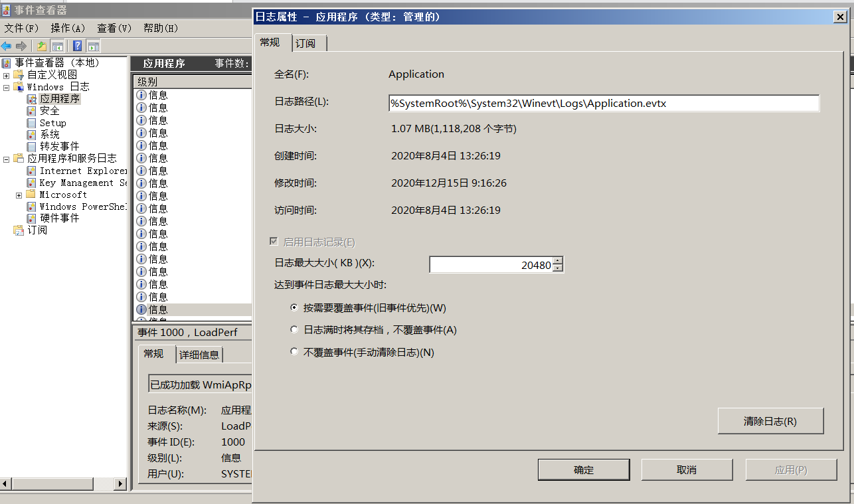Screen dimensions: 854x504
Task: Click the blue Back arrow in toolbar
Action: click(x=6, y=46)
